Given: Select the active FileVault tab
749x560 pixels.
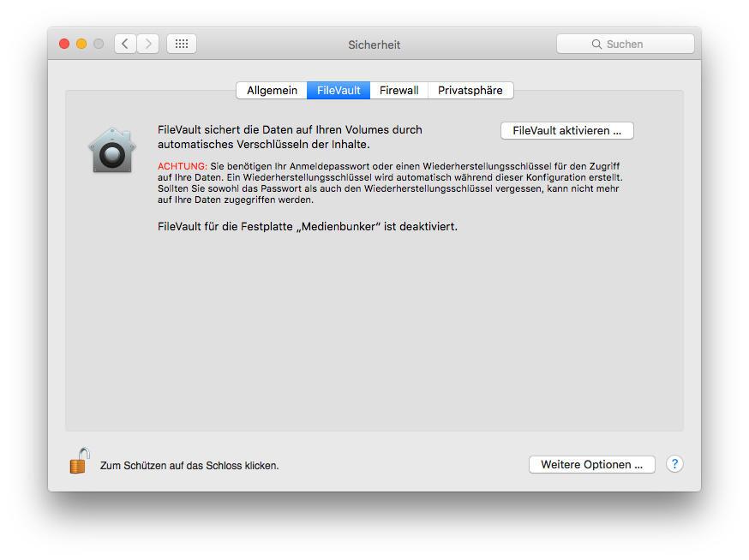Looking at the screenshot, I should [338, 90].
